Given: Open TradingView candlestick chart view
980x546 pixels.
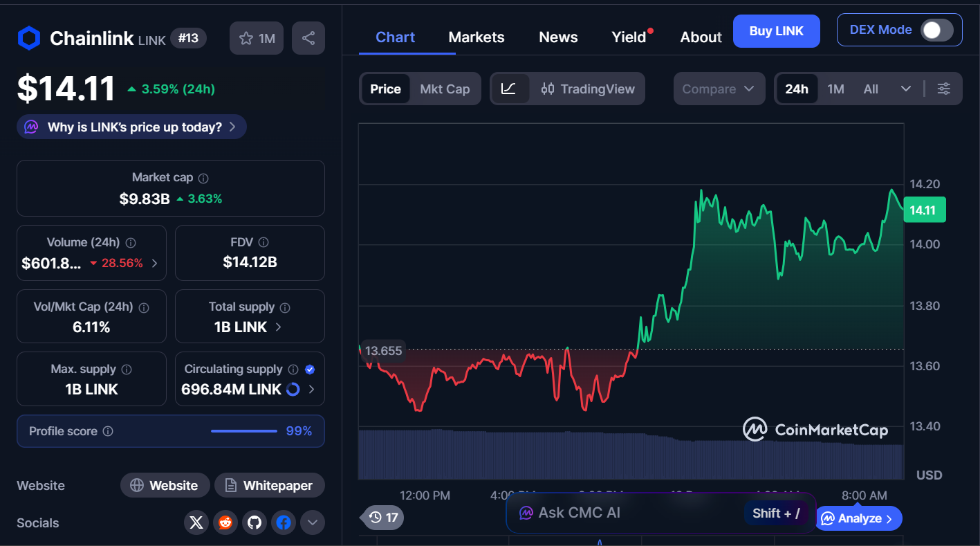Looking at the screenshot, I should 587,89.
